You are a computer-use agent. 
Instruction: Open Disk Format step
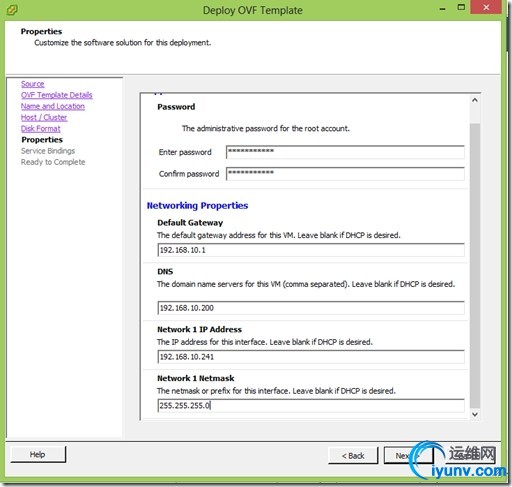coord(41,129)
